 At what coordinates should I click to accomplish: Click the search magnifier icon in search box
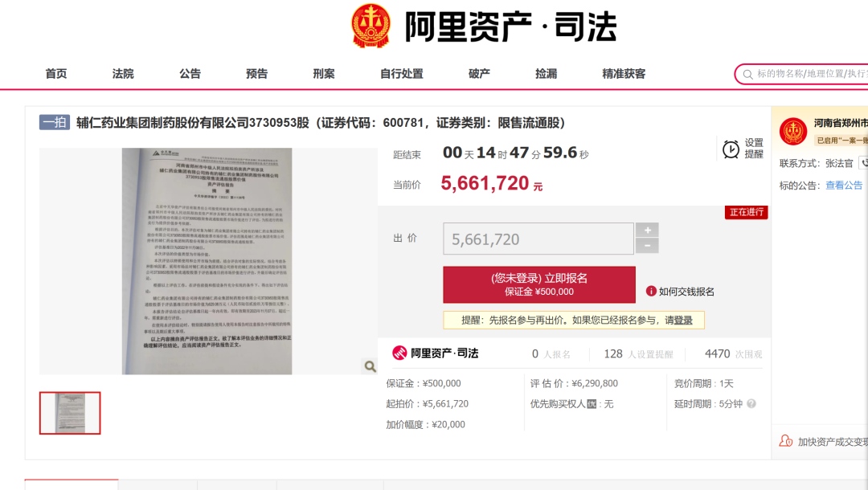click(x=747, y=74)
